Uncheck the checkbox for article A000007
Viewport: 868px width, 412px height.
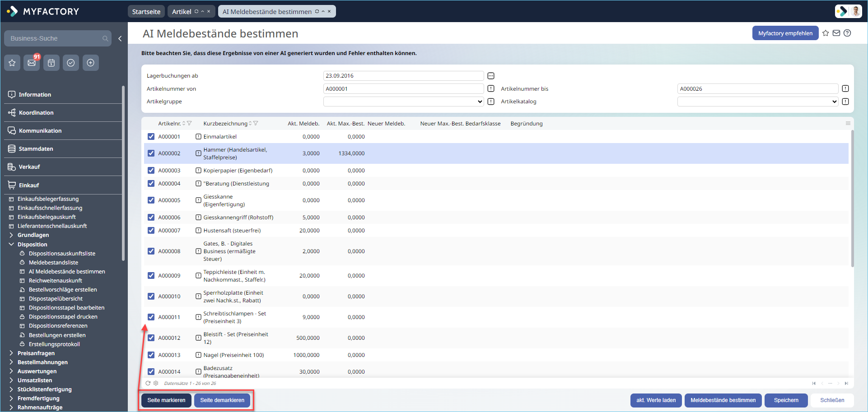tap(151, 231)
